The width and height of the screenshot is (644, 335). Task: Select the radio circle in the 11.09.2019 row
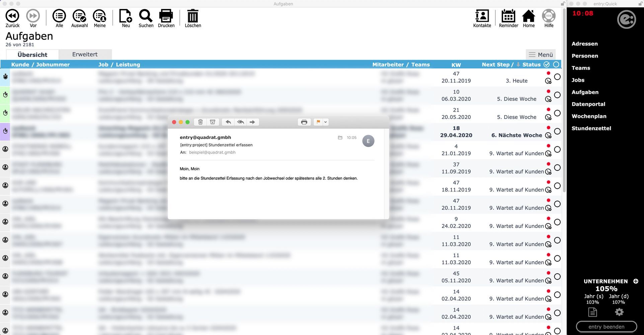coord(557,167)
